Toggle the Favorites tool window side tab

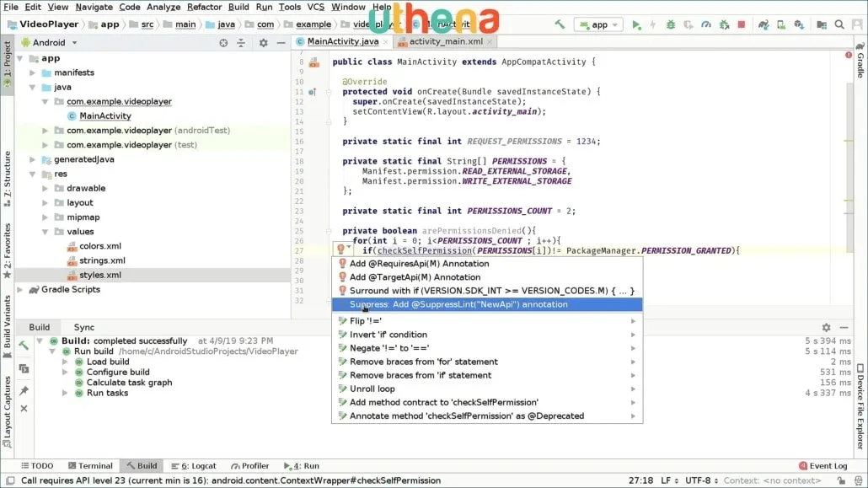pyautogui.click(x=8, y=250)
